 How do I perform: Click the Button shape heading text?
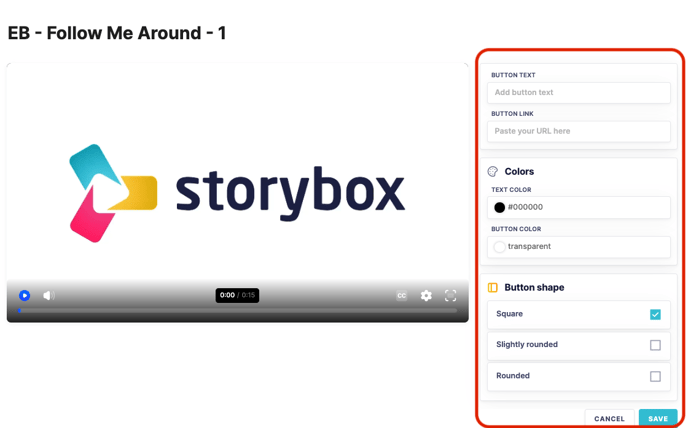(534, 288)
